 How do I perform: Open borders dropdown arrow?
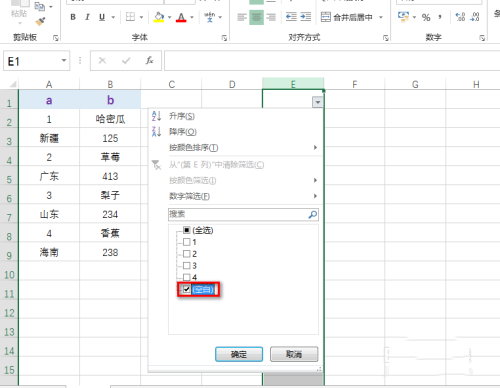click(141, 17)
